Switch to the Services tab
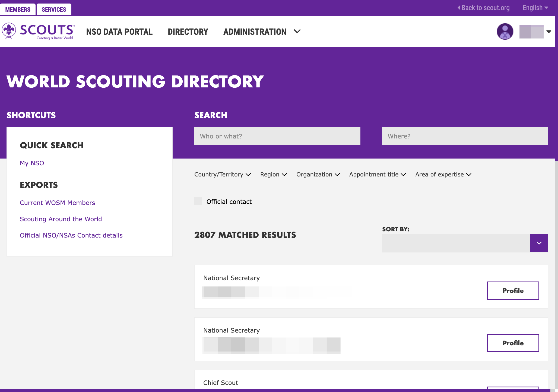Screen dimensions: 558x392 54,10
